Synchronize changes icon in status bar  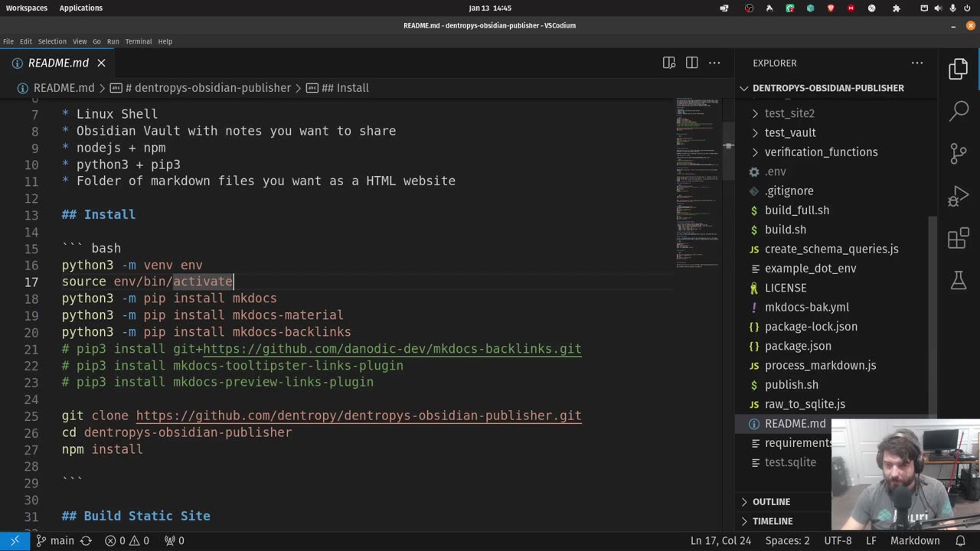pos(86,540)
